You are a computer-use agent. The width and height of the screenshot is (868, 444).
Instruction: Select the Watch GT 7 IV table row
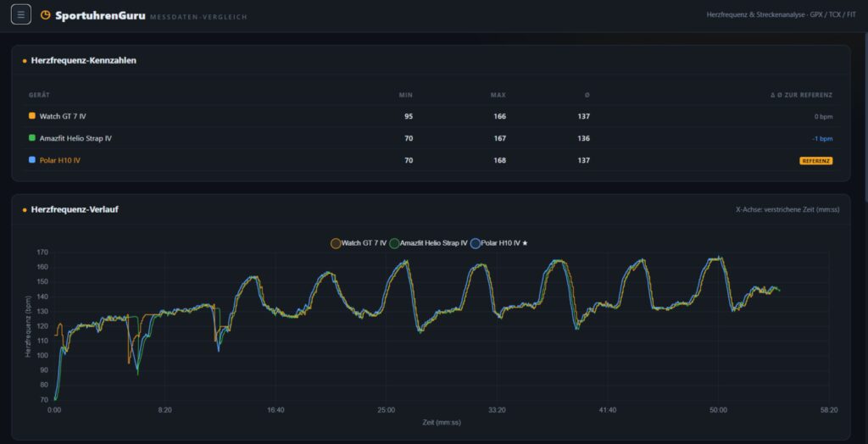tap(431, 116)
